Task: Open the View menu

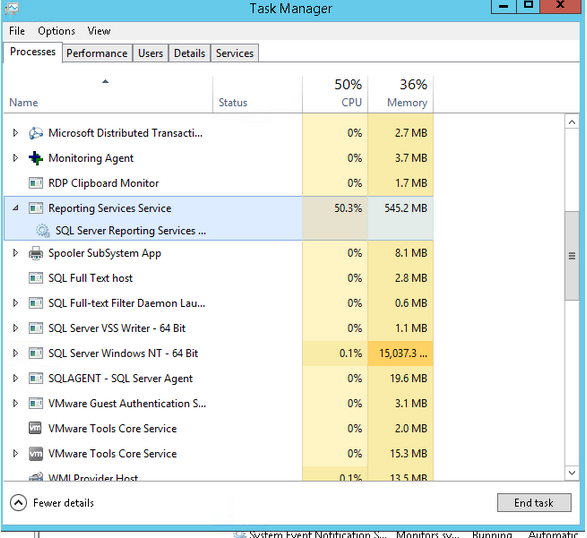Action: (99, 31)
